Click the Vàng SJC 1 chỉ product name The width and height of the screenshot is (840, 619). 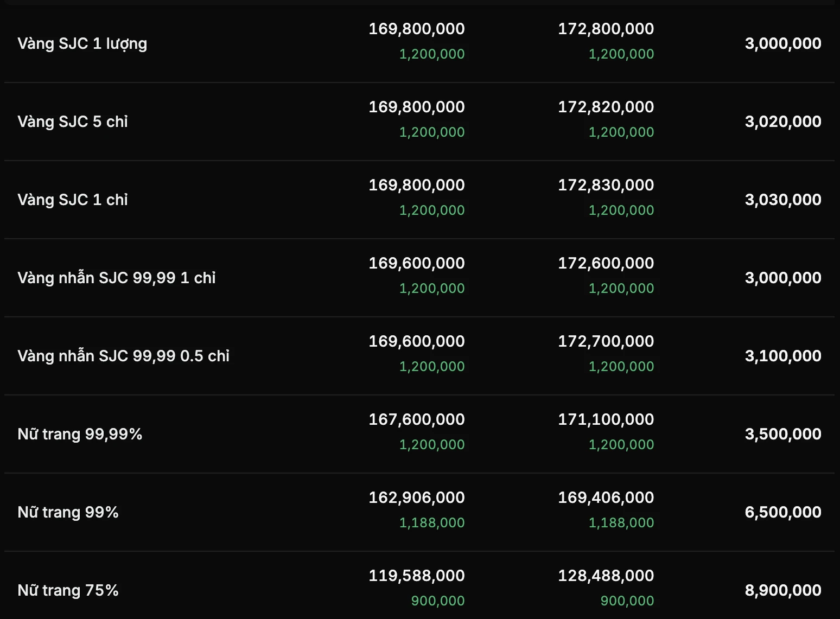coord(73,200)
